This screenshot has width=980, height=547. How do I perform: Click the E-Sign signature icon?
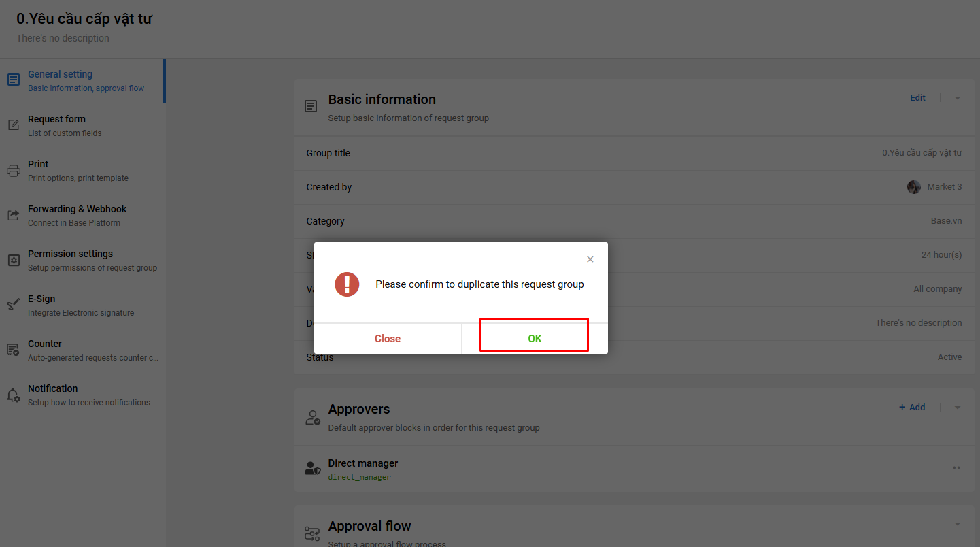pyautogui.click(x=14, y=305)
